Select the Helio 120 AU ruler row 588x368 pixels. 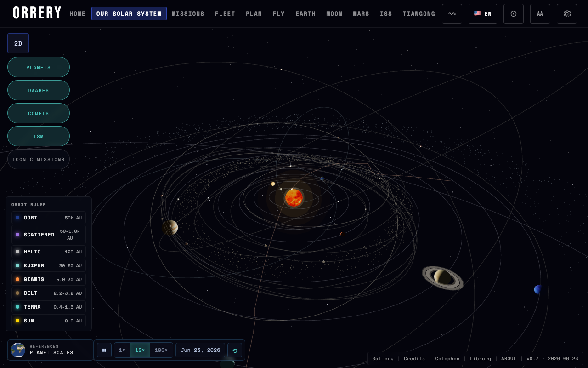49,252
